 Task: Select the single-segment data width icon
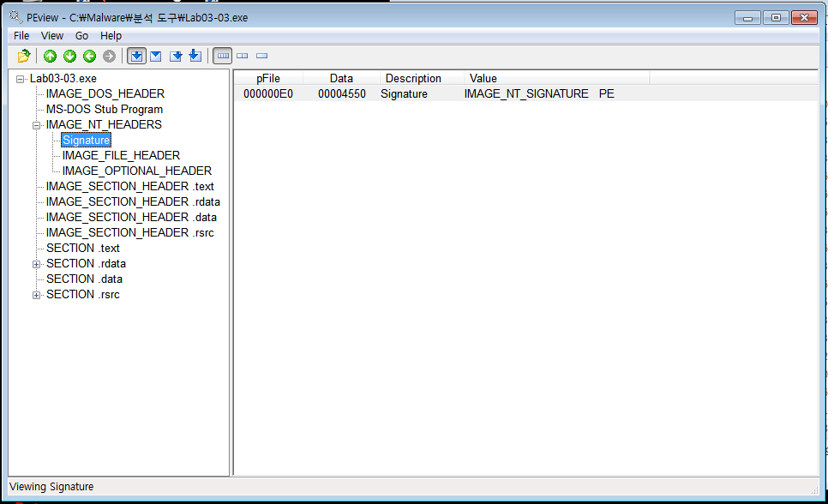pyautogui.click(x=262, y=56)
